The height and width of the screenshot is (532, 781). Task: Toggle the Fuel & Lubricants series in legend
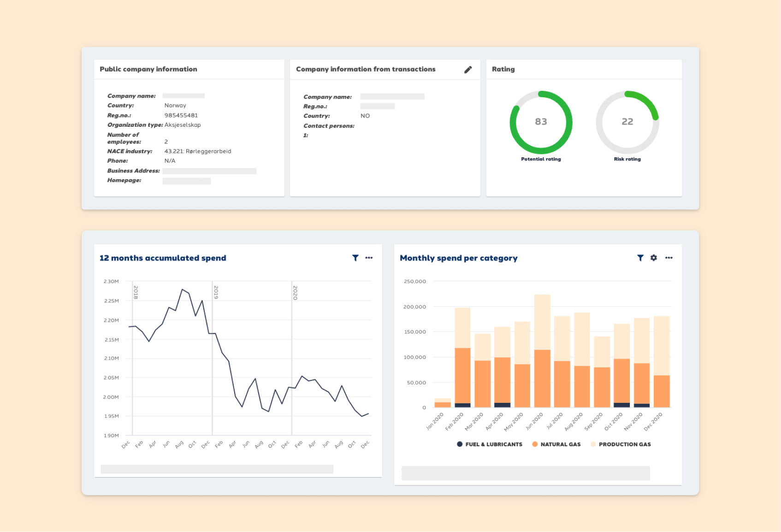click(x=490, y=444)
